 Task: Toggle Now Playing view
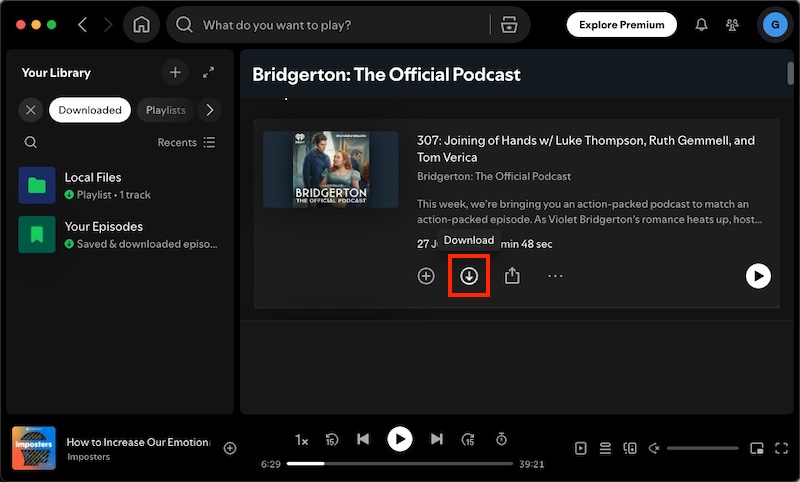[x=581, y=448]
